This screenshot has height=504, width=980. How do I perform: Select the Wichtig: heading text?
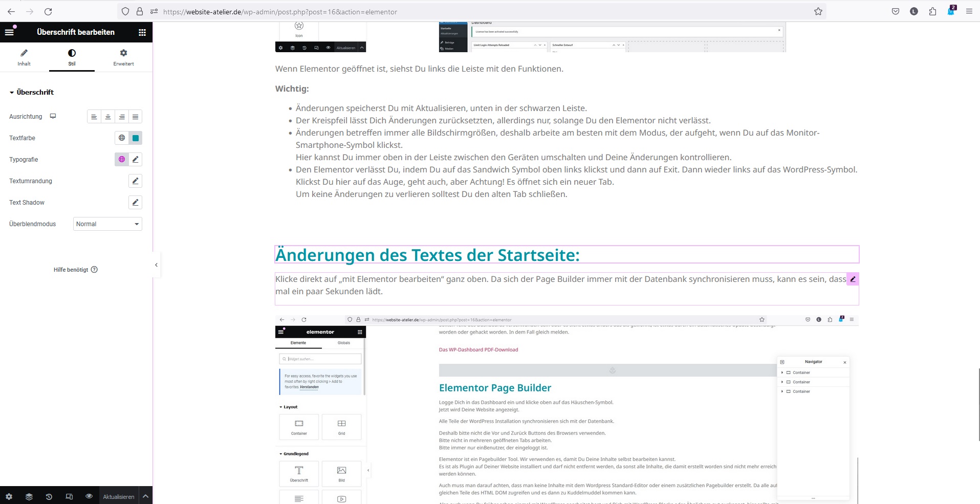pos(292,89)
